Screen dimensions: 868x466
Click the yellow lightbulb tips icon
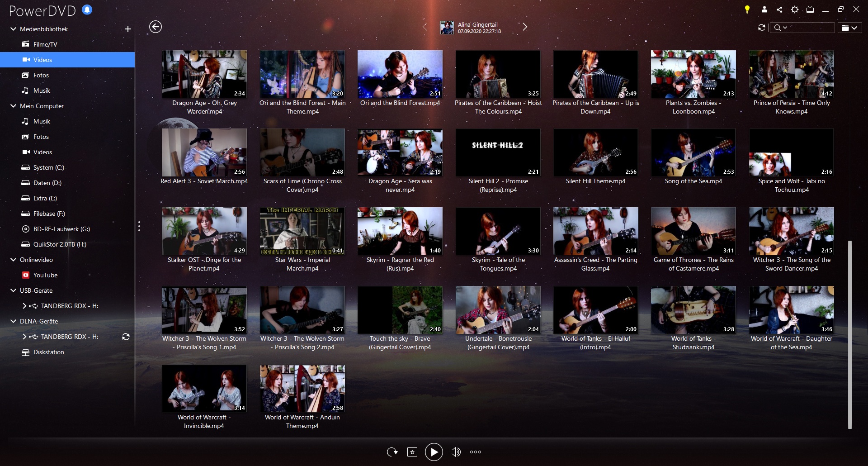click(x=747, y=10)
